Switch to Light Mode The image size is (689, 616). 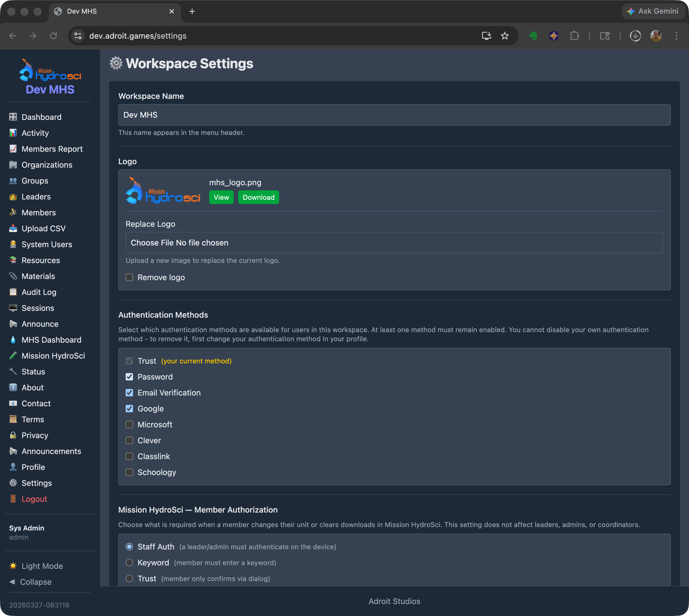(42, 566)
